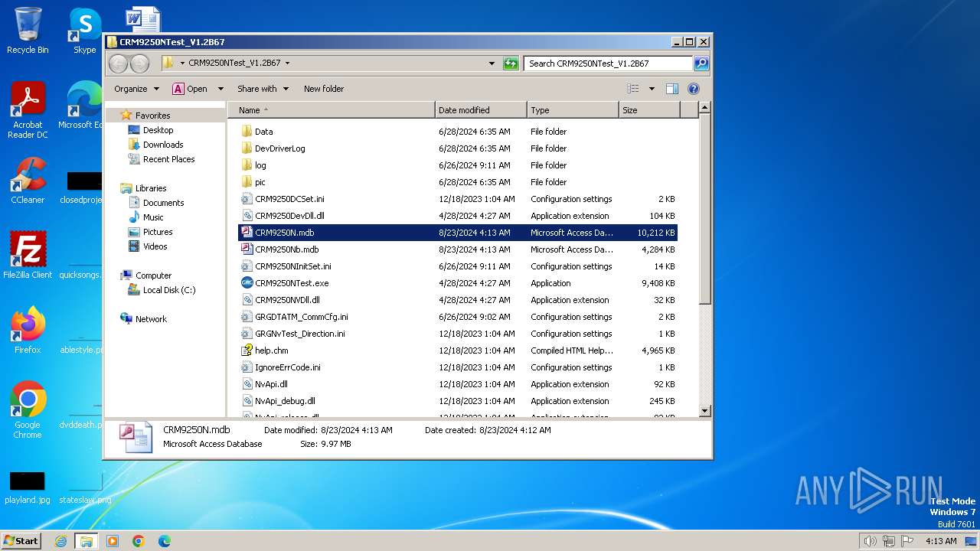The height and width of the screenshot is (551, 980).
Task: Select Downloads under Favorites
Action: point(163,145)
